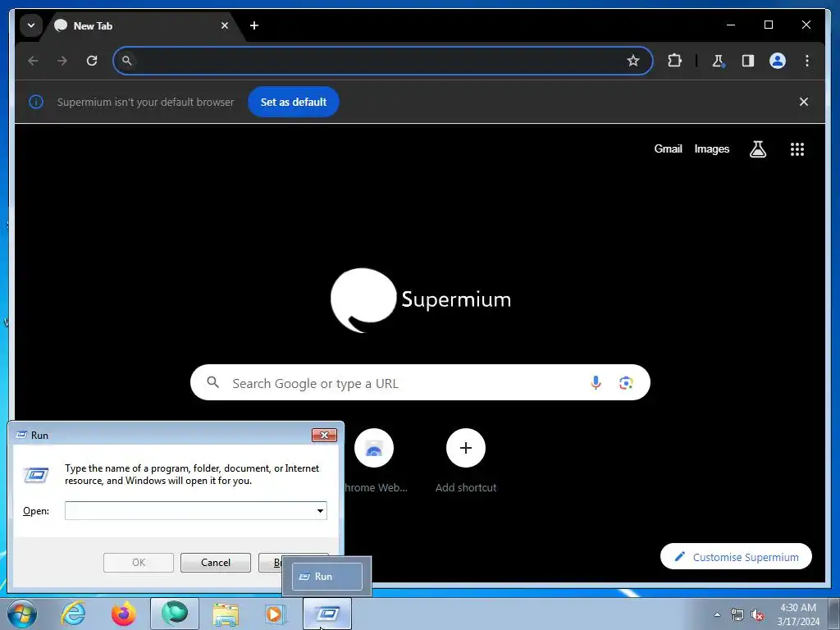Click Cancel in Run dialog
This screenshot has width=840, height=630.
click(216, 563)
